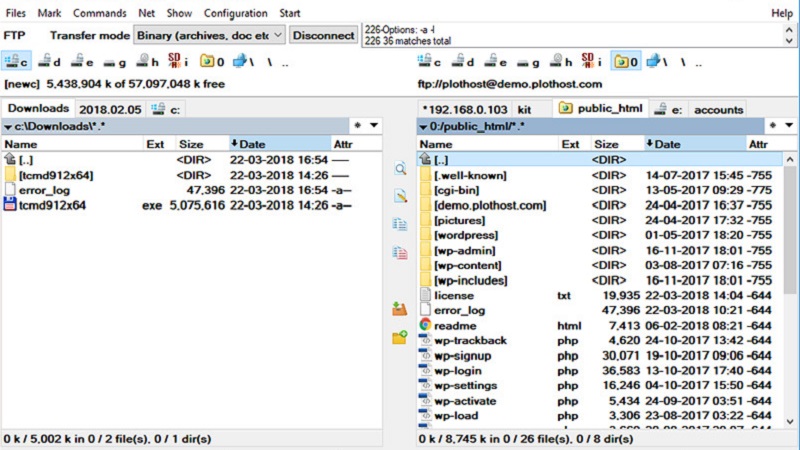The image size is (800, 450).
Task: Click the Edit file icon in middle toolbar
Action: click(x=400, y=197)
